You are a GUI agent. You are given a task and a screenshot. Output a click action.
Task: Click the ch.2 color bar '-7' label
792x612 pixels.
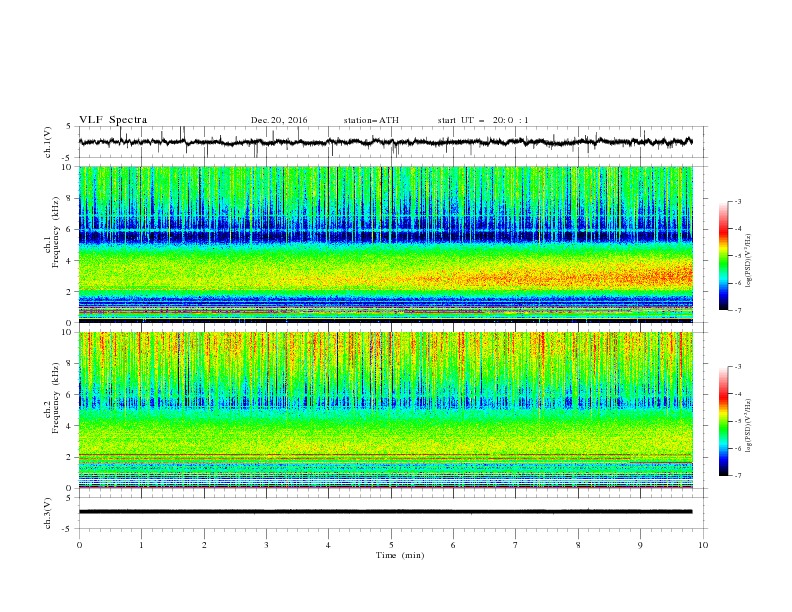click(x=737, y=476)
